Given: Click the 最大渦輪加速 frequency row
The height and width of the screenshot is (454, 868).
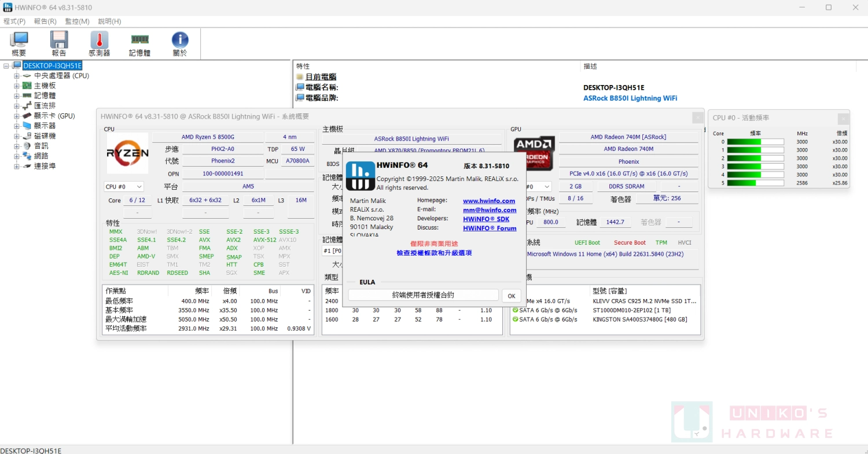Looking at the screenshot, I should [x=209, y=319].
